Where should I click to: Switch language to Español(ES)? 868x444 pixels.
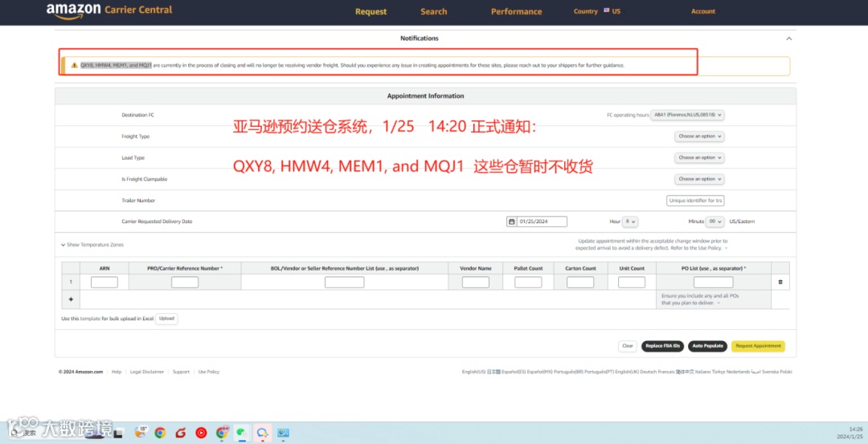click(x=514, y=372)
